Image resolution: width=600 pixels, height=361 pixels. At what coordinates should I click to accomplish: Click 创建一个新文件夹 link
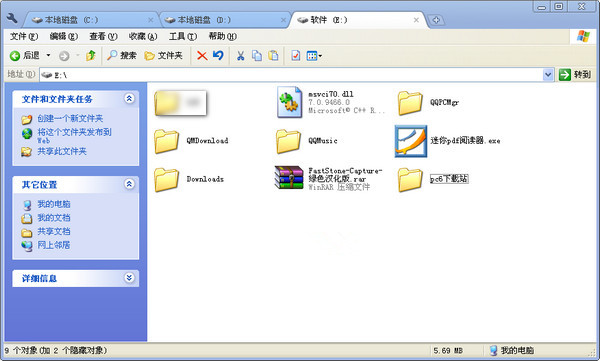pyautogui.click(x=70, y=119)
